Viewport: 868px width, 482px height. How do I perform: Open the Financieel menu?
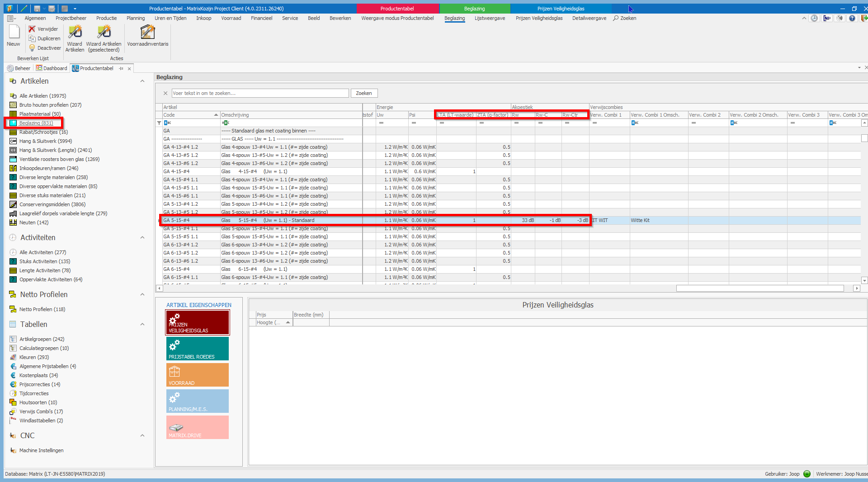[261, 18]
